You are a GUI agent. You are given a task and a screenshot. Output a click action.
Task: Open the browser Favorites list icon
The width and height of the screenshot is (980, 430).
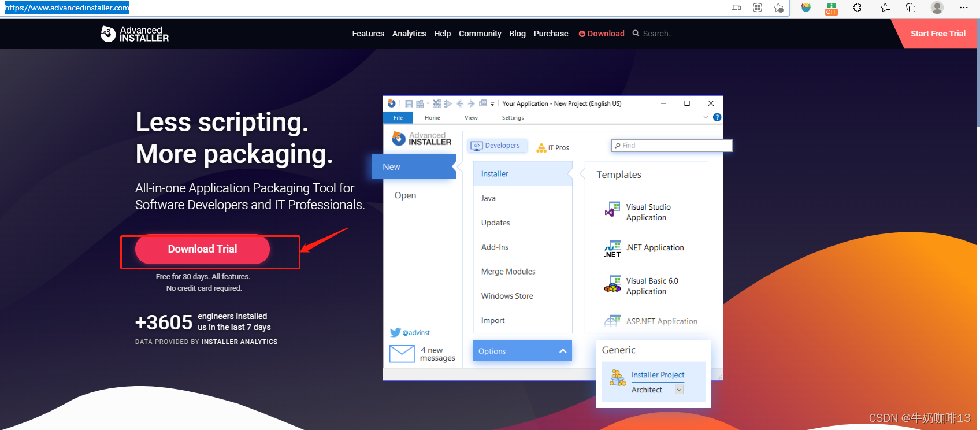[x=885, y=8]
